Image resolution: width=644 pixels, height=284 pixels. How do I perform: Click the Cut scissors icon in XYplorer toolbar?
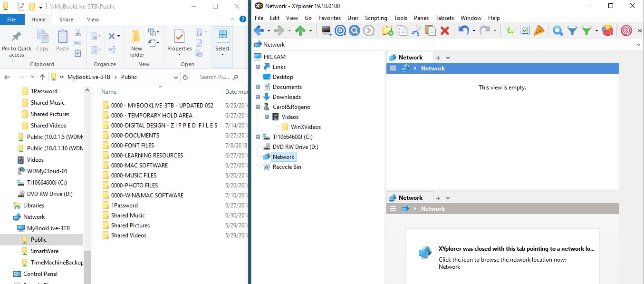(416, 30)
